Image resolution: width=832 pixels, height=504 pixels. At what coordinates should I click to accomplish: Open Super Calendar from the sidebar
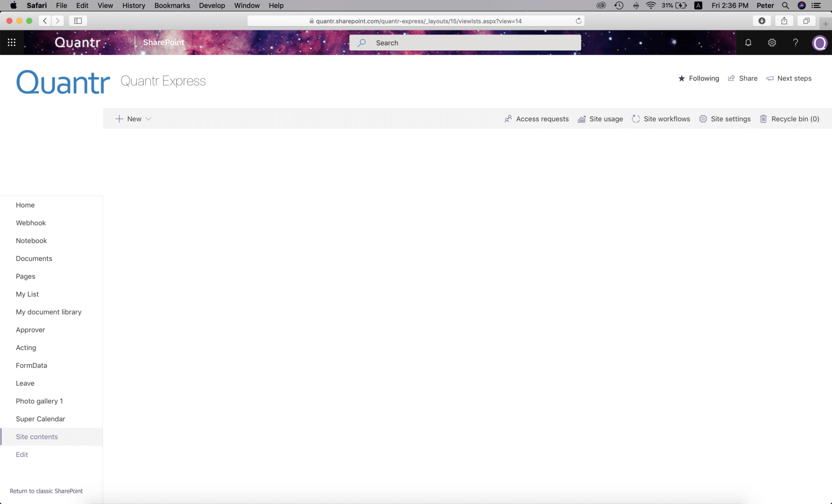point(40,419)
